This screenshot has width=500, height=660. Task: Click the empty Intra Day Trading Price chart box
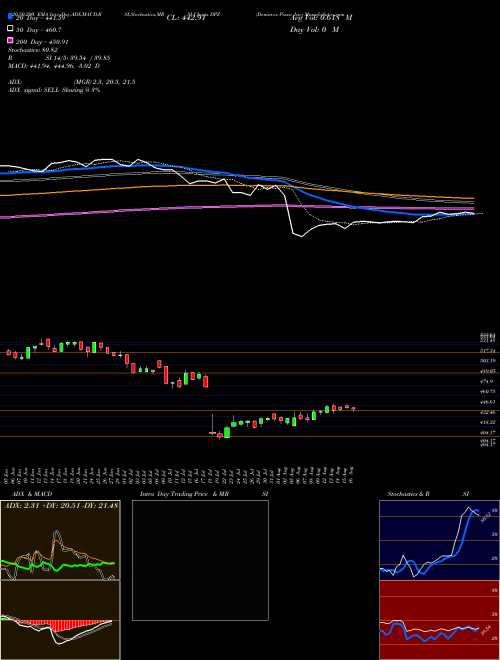click(200, 560)
